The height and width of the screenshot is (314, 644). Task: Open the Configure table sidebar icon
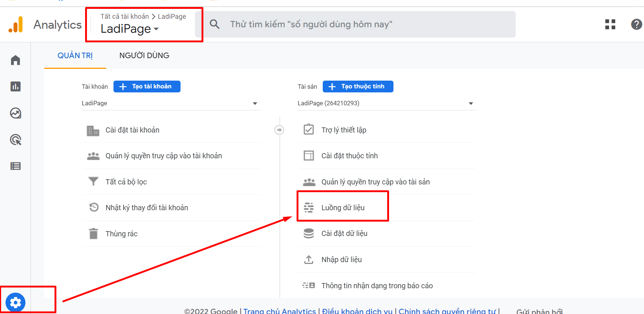15,166
